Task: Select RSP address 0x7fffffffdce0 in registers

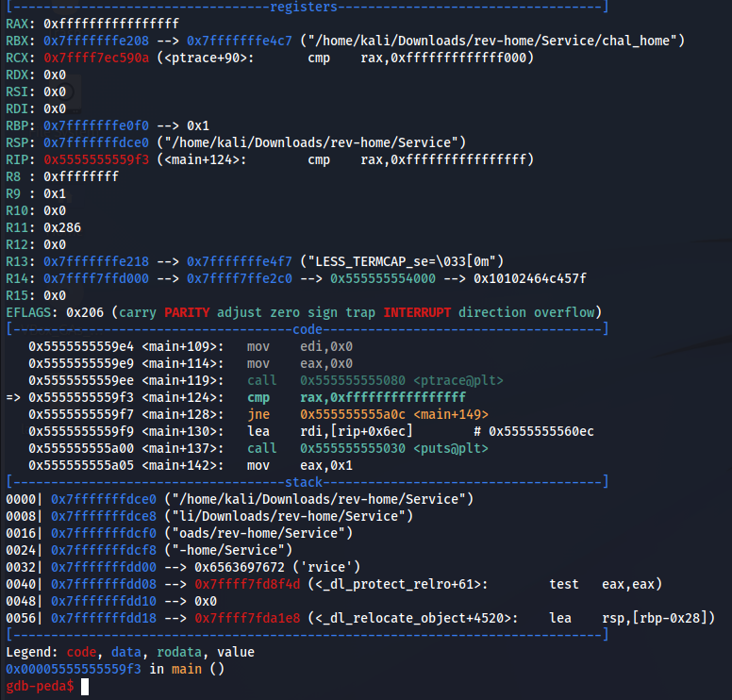Action: pos(96,142)
